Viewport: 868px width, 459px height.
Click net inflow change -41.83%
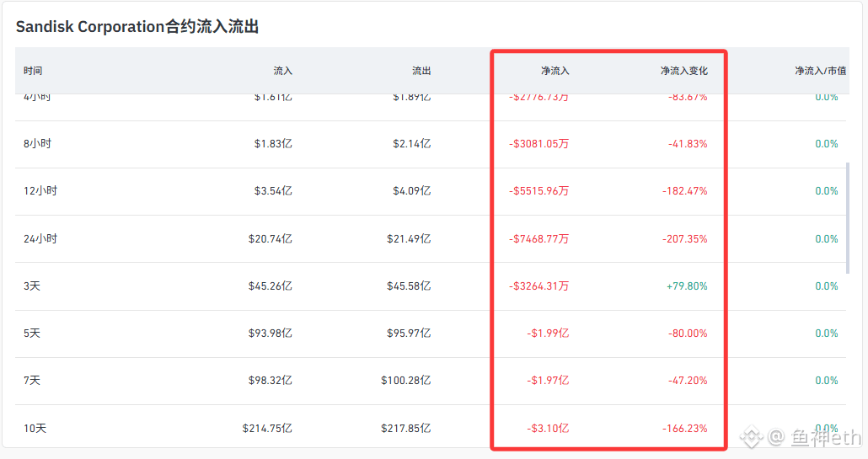(x=688, y=144)
